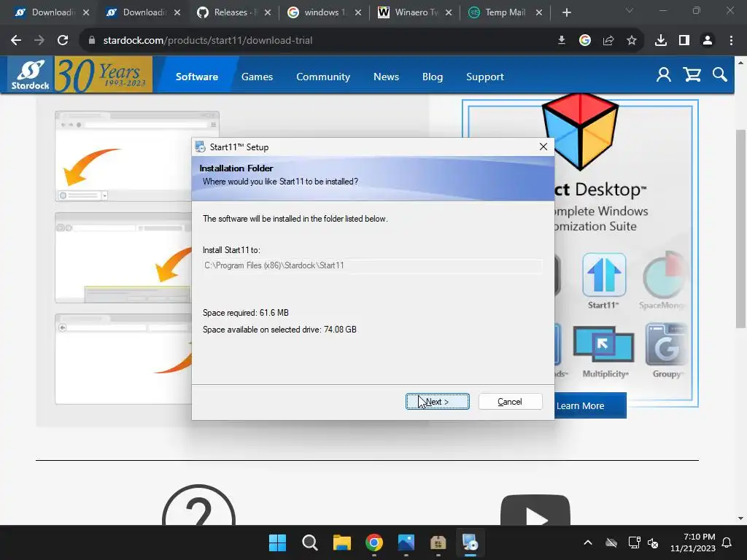Click the Stardock logo
The image size is (747, 560).
point(31,75)
